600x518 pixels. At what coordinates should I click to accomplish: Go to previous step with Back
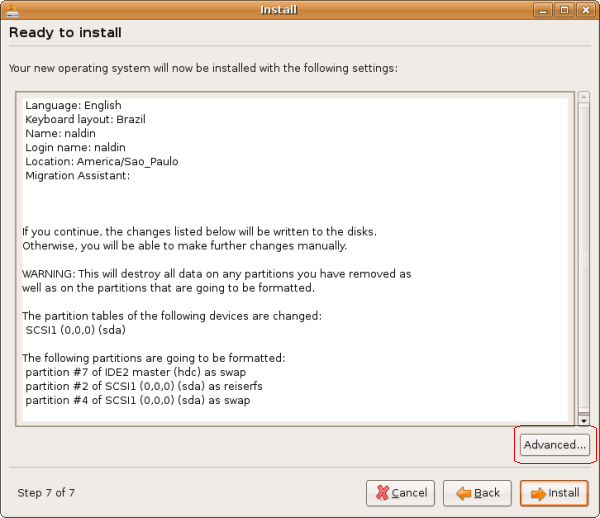tap(477, 493)
